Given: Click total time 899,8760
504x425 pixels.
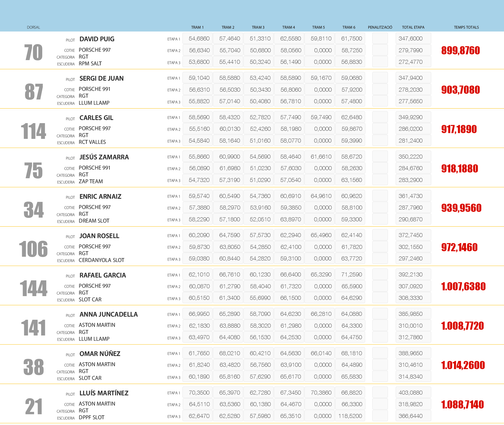Looking at the screenshot, I should point(460,50).
